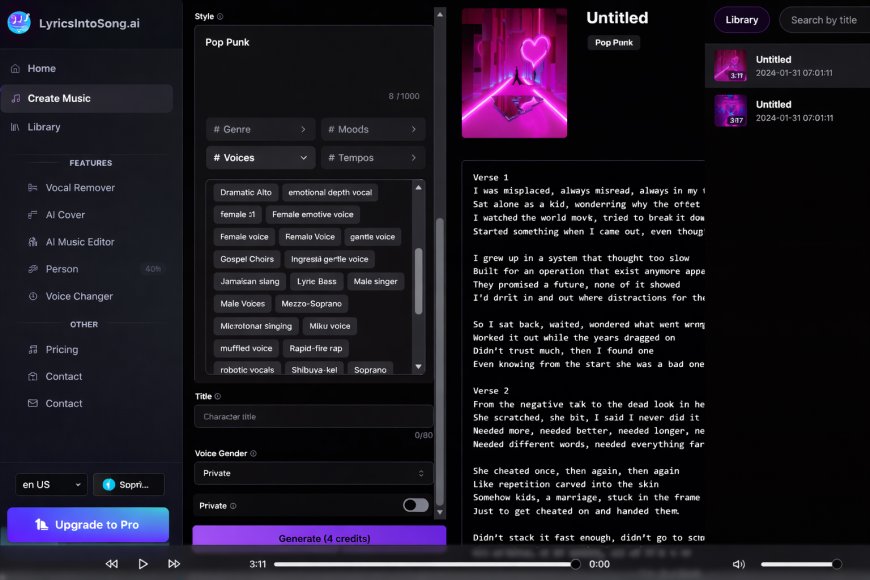
Task: Click the playback progress slider
Action: pos(427,564)
